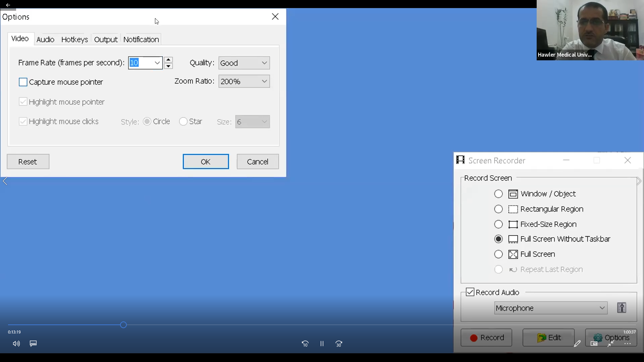Switch to the Video tab

coord(20,39)
